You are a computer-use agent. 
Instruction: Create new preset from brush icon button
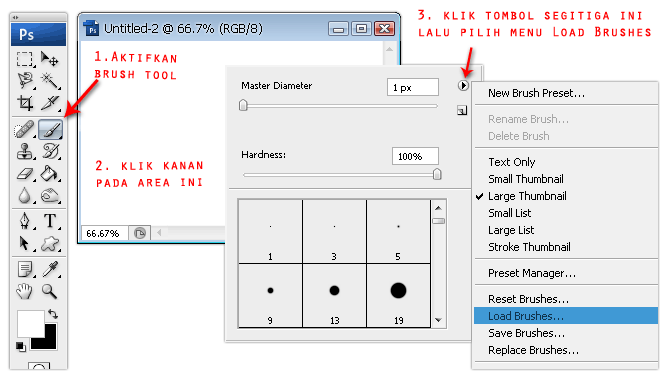[462, 111]
